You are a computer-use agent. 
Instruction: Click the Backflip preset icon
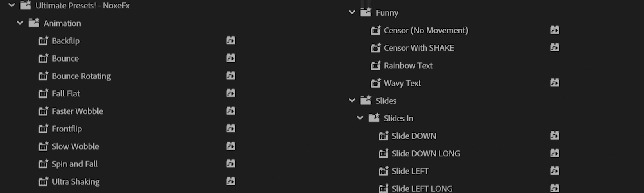click(x=43, y=41)
